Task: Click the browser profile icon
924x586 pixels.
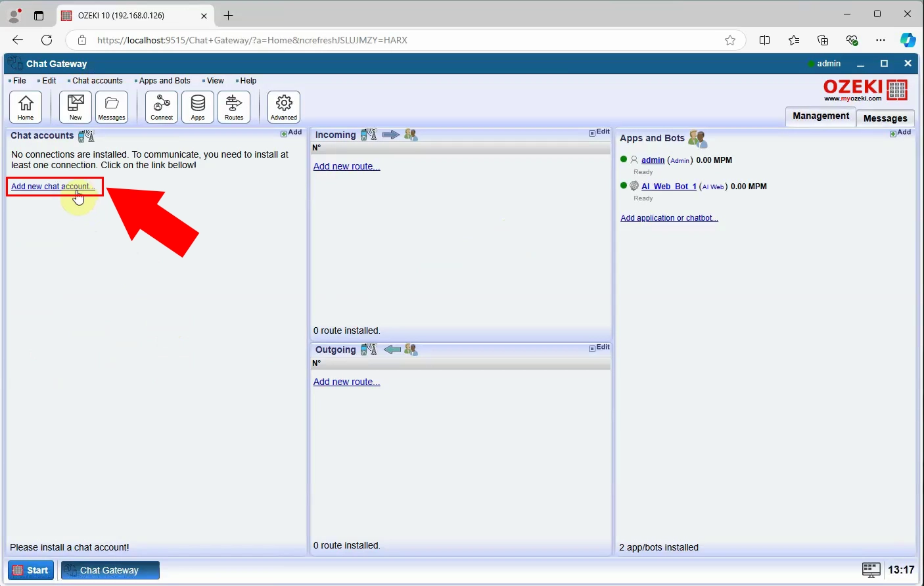Action: pos(14,15)
